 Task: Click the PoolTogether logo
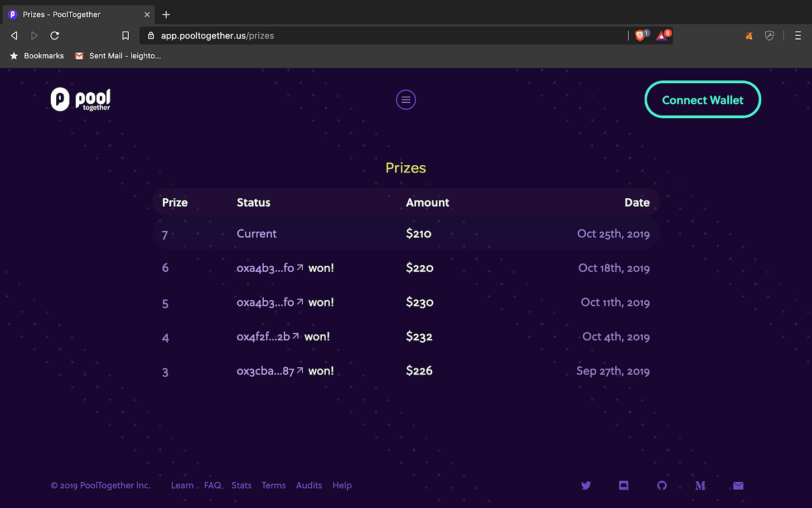[x=81, y=100]
